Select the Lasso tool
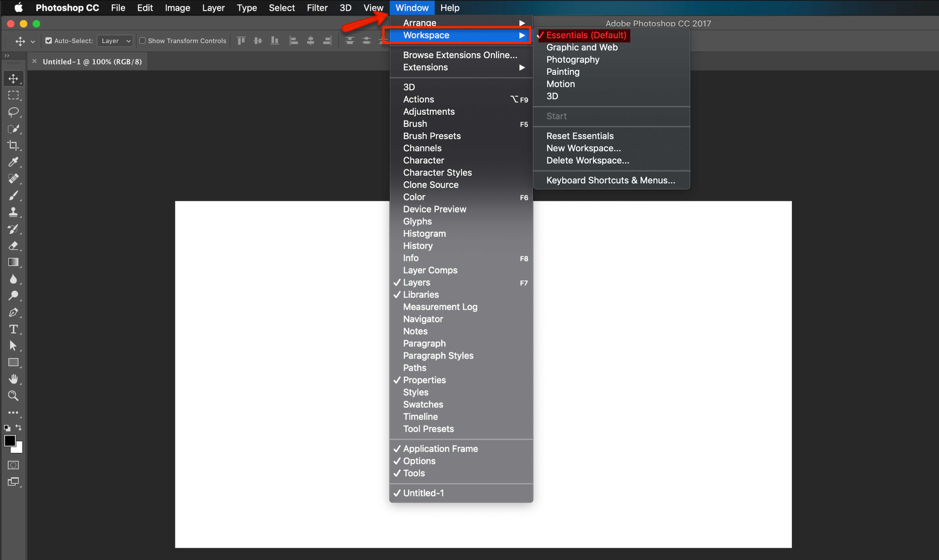This screenshot has height=560, width=939. click(x=14, y=112)
